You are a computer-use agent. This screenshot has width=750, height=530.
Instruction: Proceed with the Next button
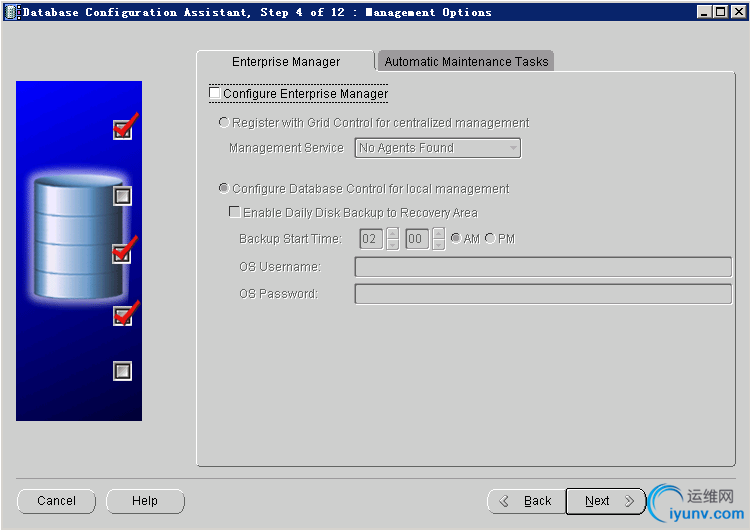click(x=606, y=501)
